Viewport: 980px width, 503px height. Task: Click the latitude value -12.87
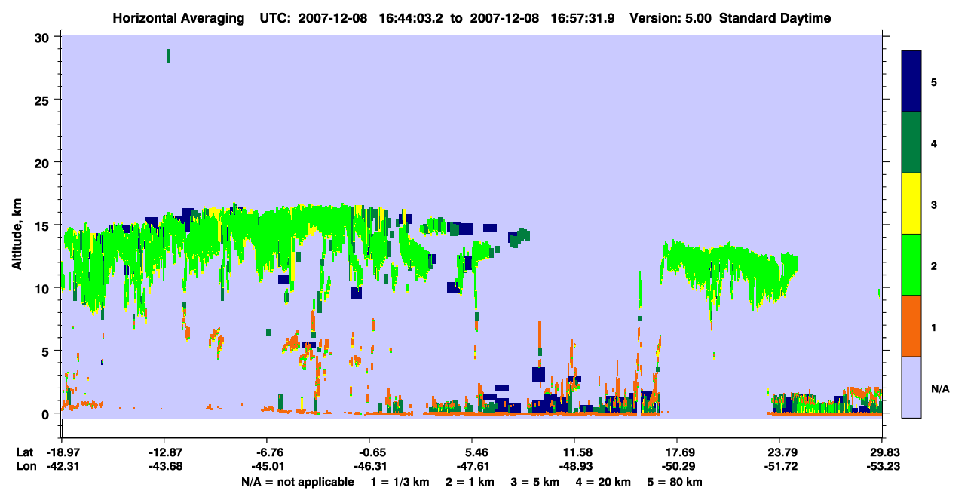164,452
